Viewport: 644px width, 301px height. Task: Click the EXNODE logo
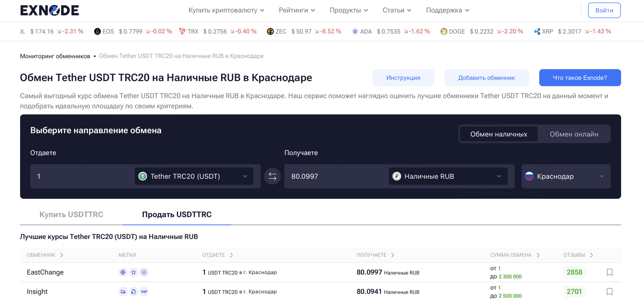[x=49, y=10]
